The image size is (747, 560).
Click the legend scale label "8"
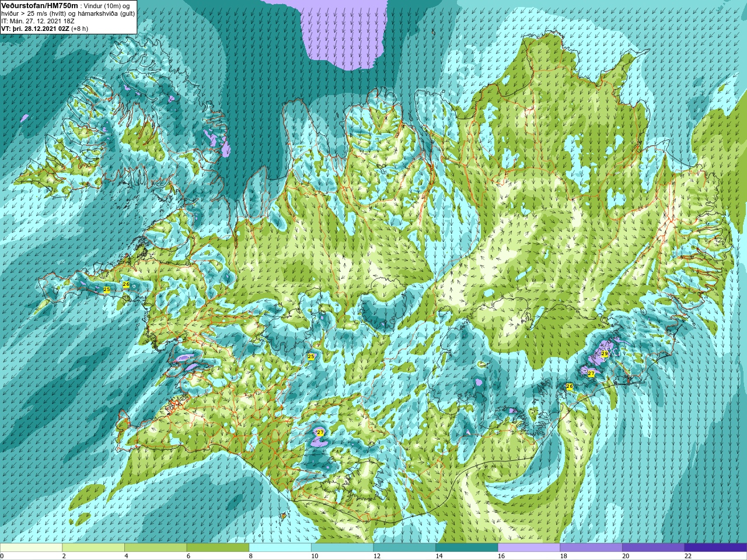[251, 556]
